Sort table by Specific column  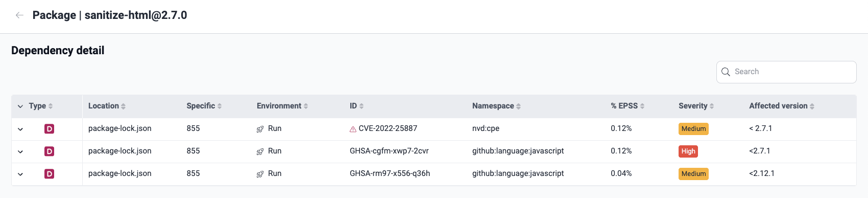tap(204, 106)
